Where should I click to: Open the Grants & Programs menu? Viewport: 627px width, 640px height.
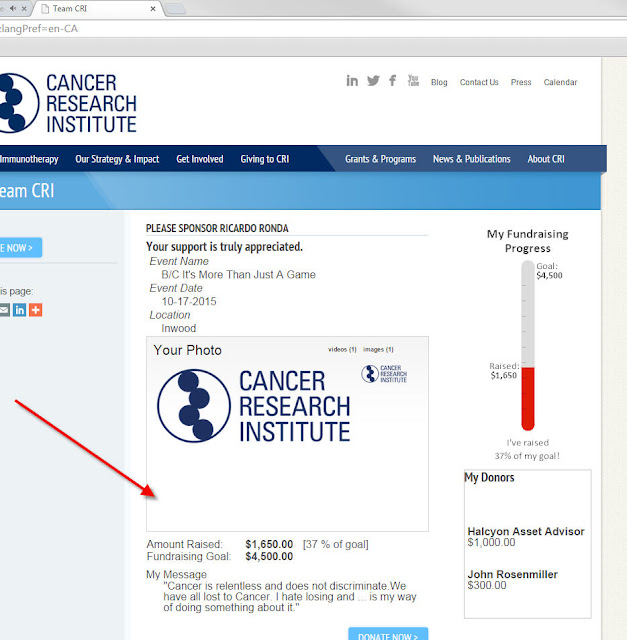click(x=380, y=159)
